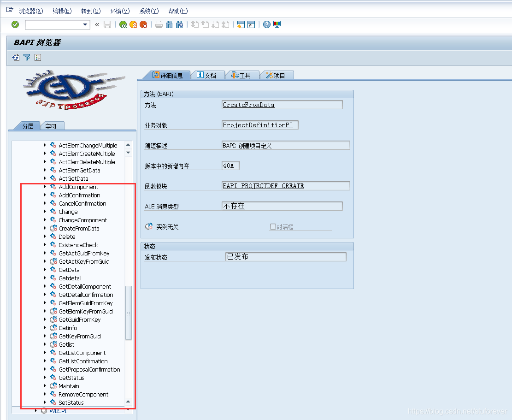512x420 pixels.
Task: Open the CreateFromData method link
Action: click(x=248, y=105)
